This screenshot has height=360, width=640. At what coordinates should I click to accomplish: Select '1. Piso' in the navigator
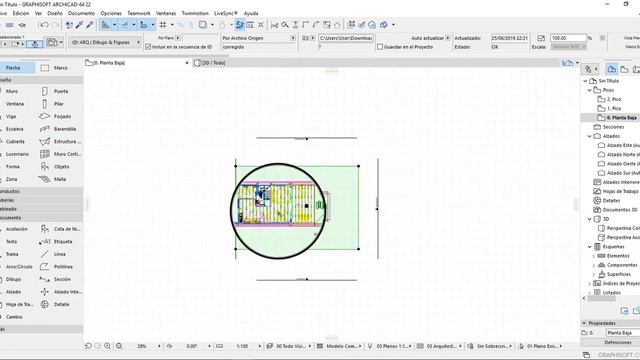(609, 109)
